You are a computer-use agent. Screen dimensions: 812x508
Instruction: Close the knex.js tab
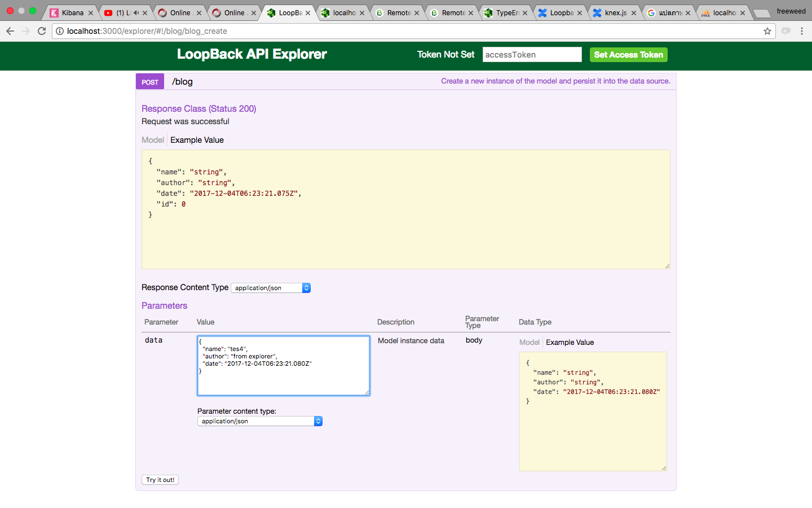634,13
